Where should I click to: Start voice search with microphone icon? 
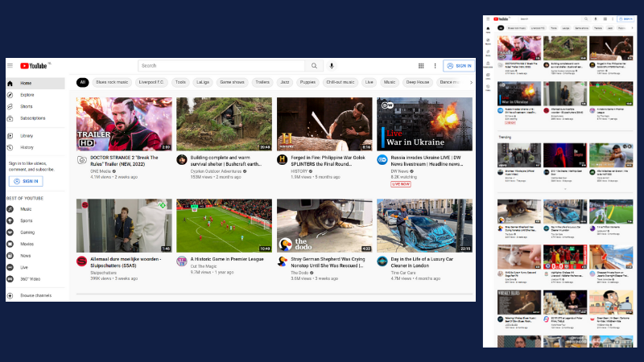(332, 66)
